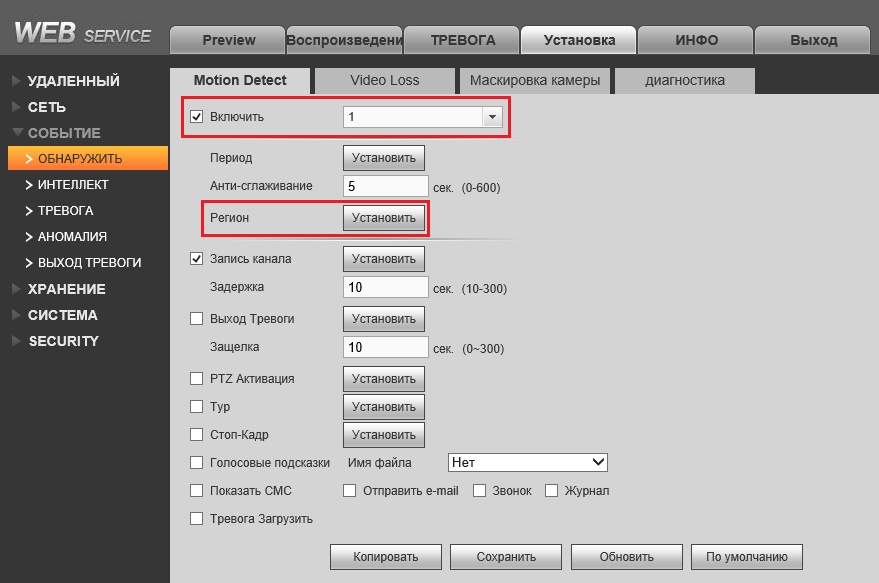Enable the Выход Тревоги checkbox
The height and width of the screenshot is (583, 879).
tap(196, 318)
